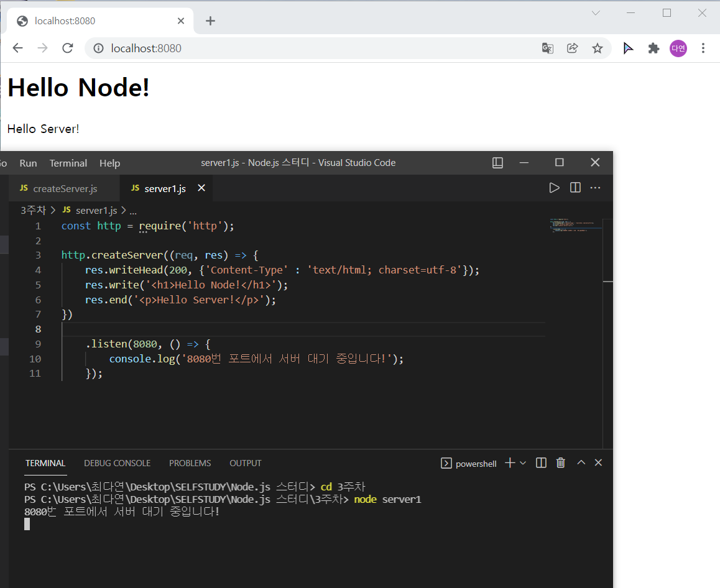Click the Hello Server! paragraph in browser
This screenshot has width=720, height=588.
click(43, 129)
